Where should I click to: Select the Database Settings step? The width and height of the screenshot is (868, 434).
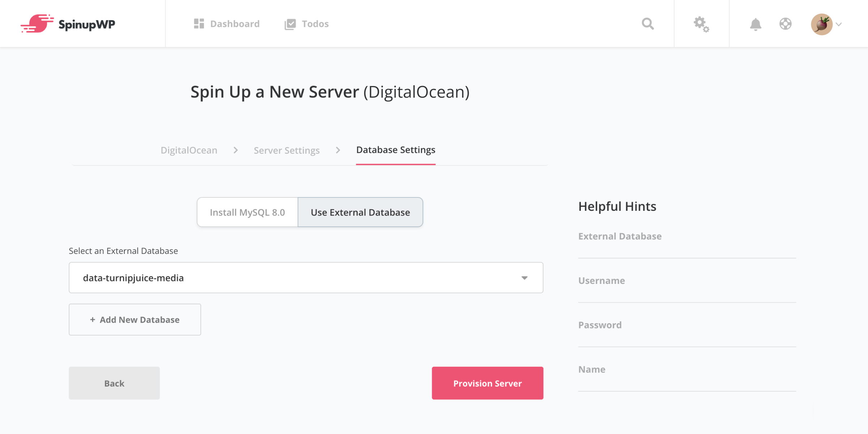coord(396,150)
